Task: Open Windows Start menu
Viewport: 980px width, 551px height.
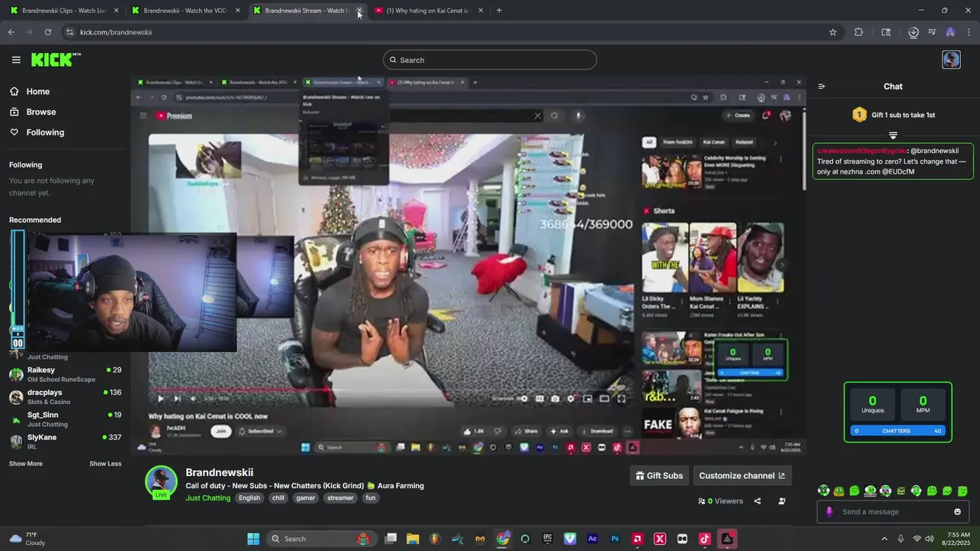Action: tap(253, 539)
